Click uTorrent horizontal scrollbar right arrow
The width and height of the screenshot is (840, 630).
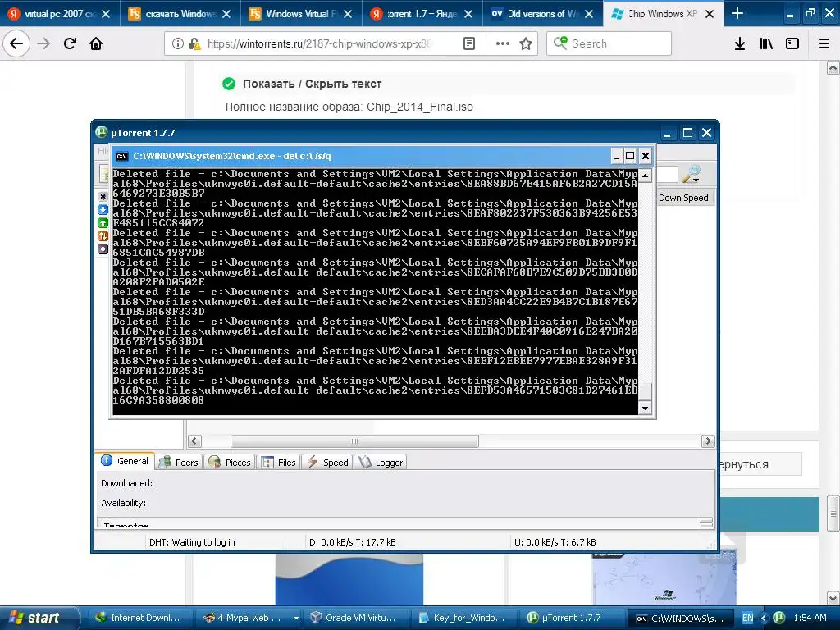pyautogui.click(x=708, y=441)
